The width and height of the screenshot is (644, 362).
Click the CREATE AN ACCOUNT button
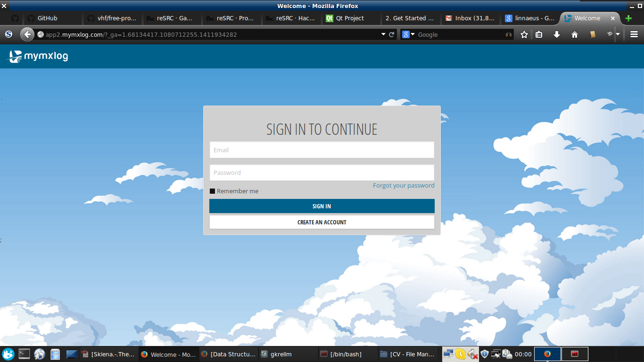point(322,222)
